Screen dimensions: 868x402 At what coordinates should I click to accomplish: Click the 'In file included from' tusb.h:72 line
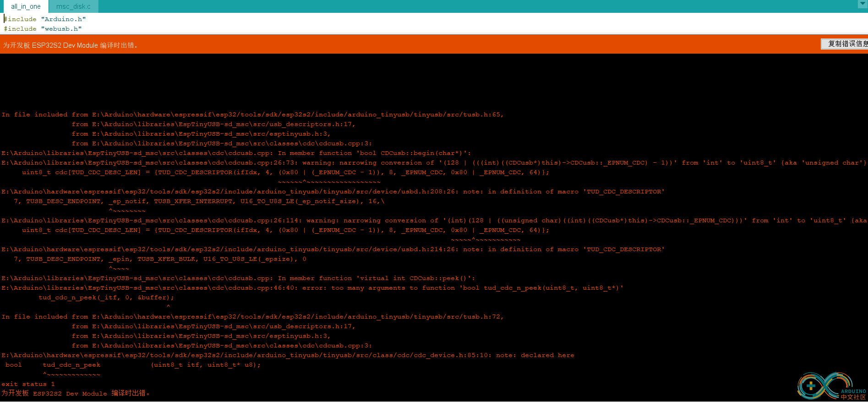tap(252, 317)
